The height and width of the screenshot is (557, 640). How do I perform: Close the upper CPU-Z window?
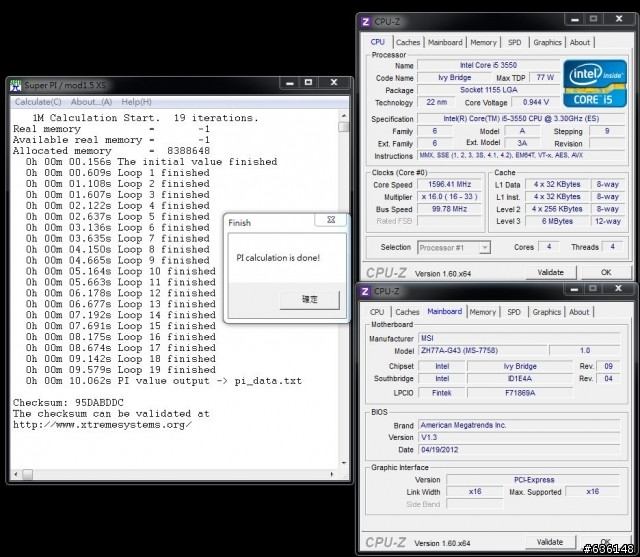[x=619, y=19]
